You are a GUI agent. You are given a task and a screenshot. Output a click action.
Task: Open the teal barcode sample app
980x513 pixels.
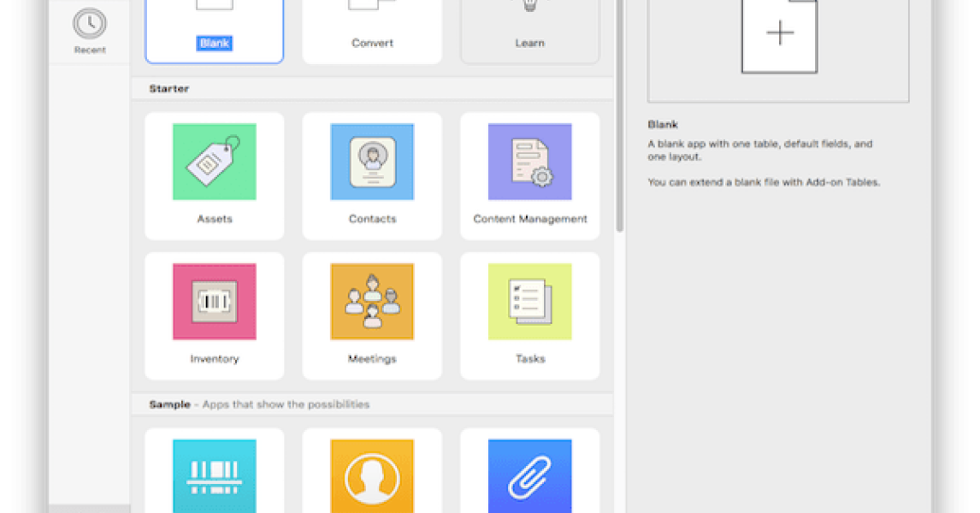pos(215,476)
